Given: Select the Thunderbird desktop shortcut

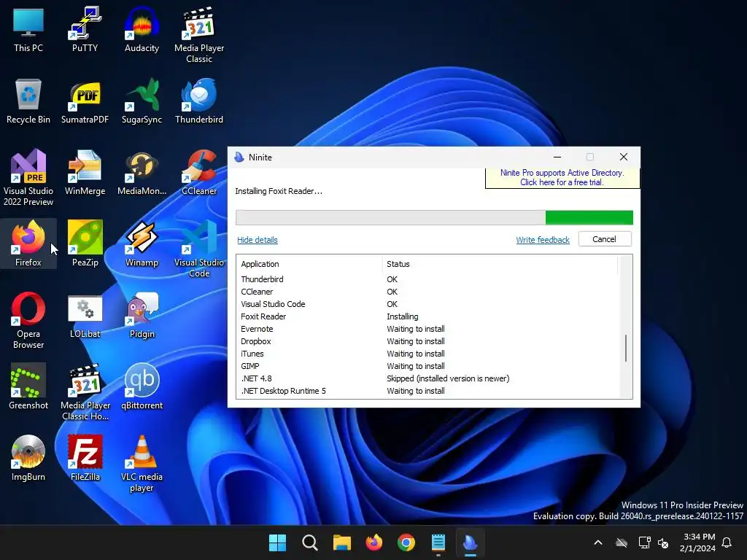Looking at the screenshot, I should coord(199,101).
